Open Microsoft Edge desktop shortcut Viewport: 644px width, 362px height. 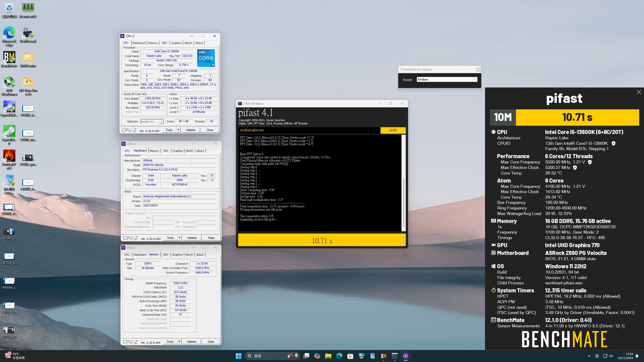tap(9, 36)
